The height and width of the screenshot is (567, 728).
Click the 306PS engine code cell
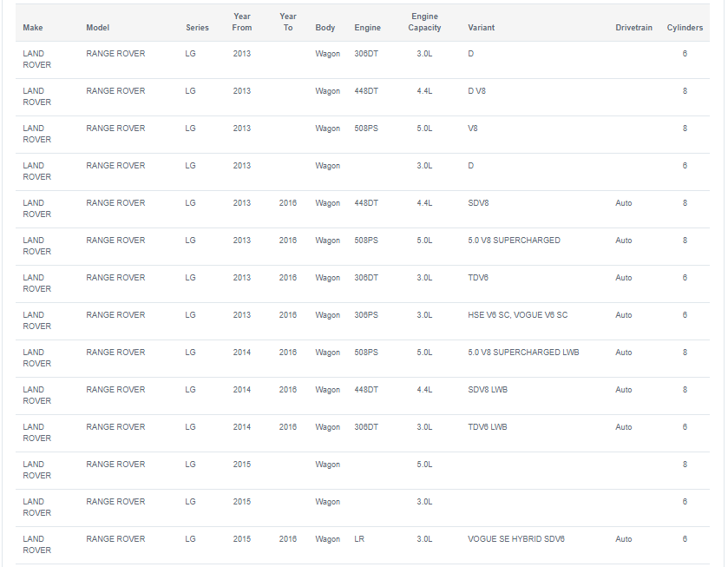[x=366, y=315]
